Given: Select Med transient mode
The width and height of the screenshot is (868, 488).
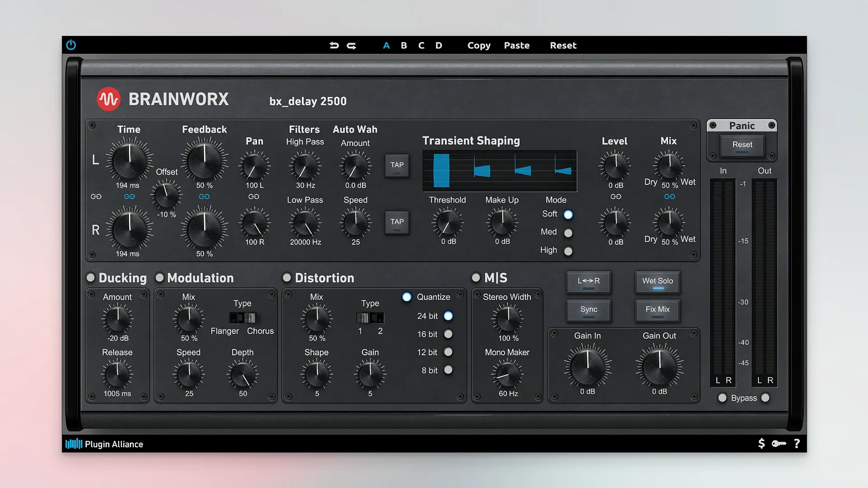Looking at the screenshot, I should [x=568, y=232].
